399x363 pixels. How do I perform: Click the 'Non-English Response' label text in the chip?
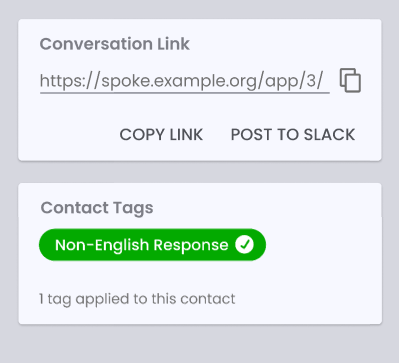click(x=142, y=245)
